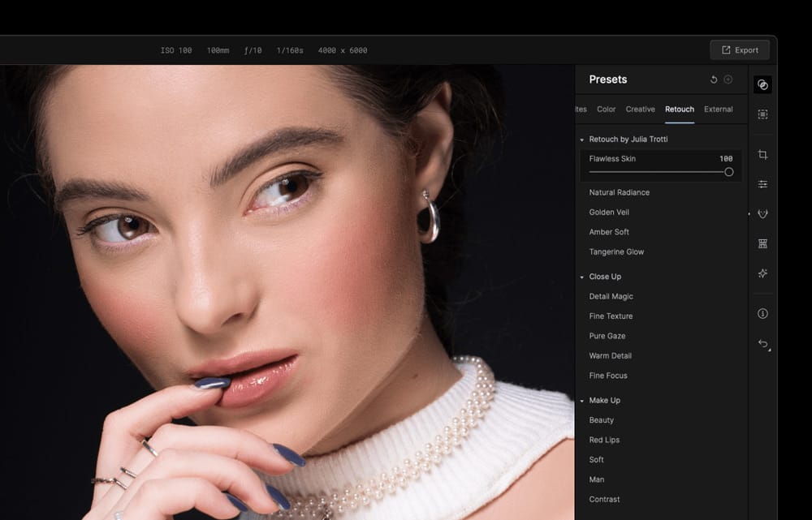Open the adjustment sliders panel icon
Screen dimensions: 812x520
point(762,184)
